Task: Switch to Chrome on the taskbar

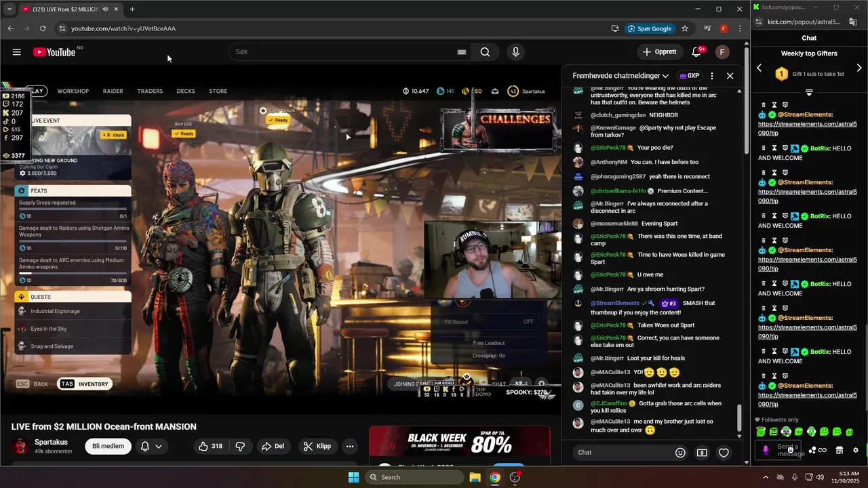Action: [x=495, y=477]
